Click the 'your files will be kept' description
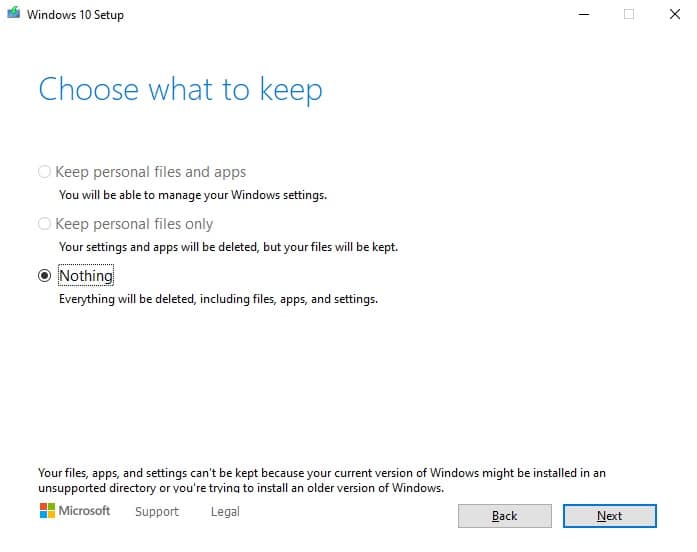697x552 pixels. click(228, 247)
